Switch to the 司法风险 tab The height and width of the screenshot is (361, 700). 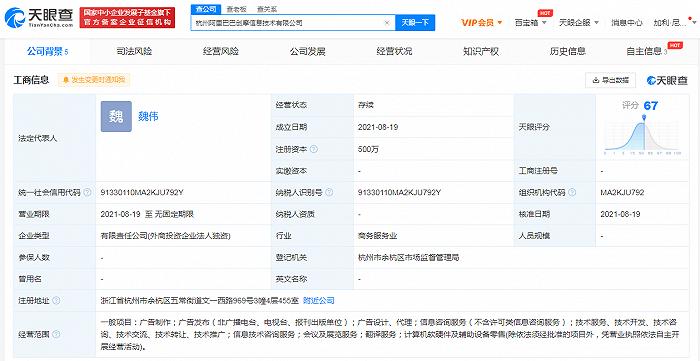pyautogui.click(x=134, y=52)
